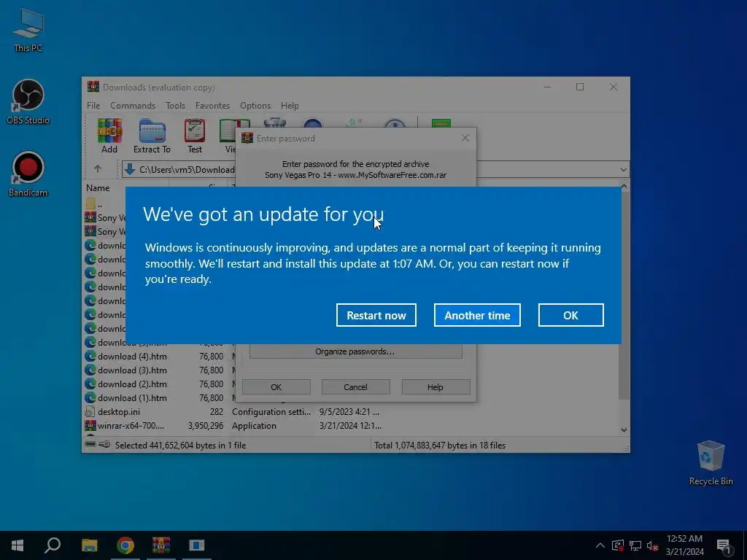Open the WinRAR Help menu
The height and width of the screenshot is (560, 747).
(x=290, y=106)
